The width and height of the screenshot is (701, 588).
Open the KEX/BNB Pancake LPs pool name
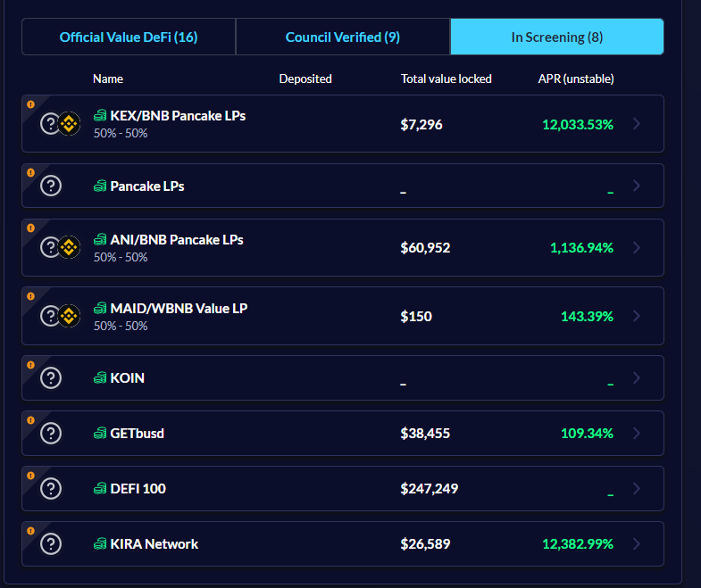pyautogui.click(x=178, y=116)
